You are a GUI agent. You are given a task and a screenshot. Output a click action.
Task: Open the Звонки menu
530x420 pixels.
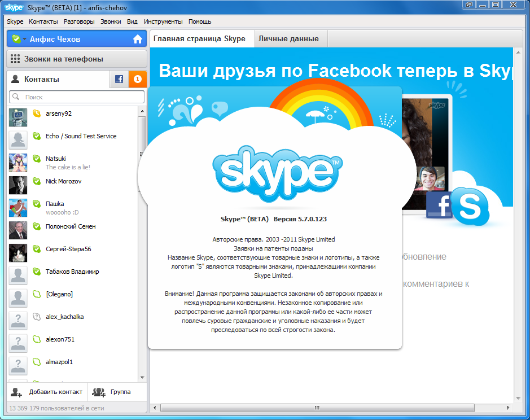tap(111, 21)
